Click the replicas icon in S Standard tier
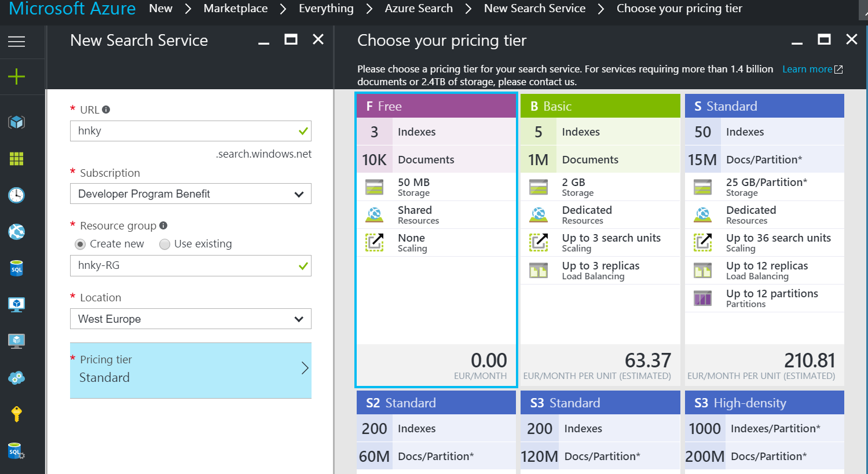This screenshot has height=474, width=868. tap(703, 271)
